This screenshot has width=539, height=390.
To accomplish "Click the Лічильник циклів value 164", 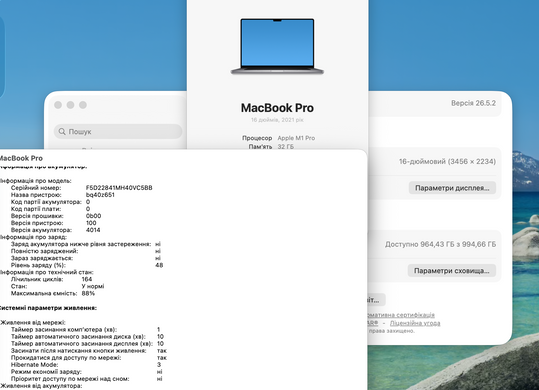I will [87, 279].
